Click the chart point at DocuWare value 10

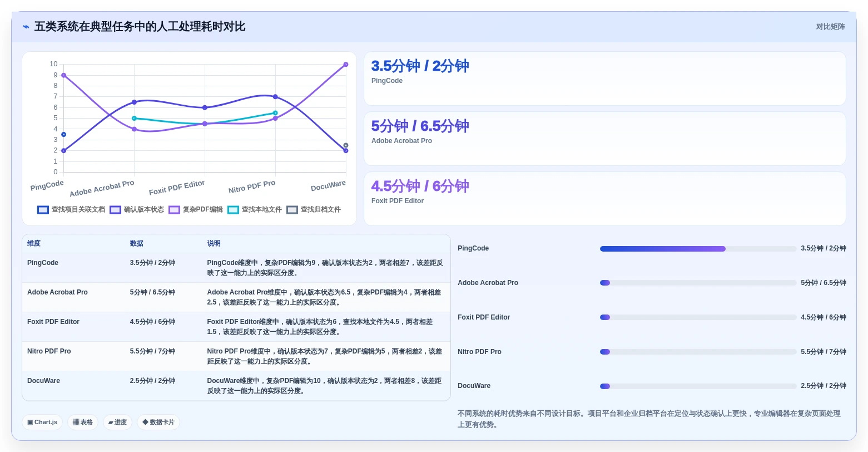pos(346,65)
